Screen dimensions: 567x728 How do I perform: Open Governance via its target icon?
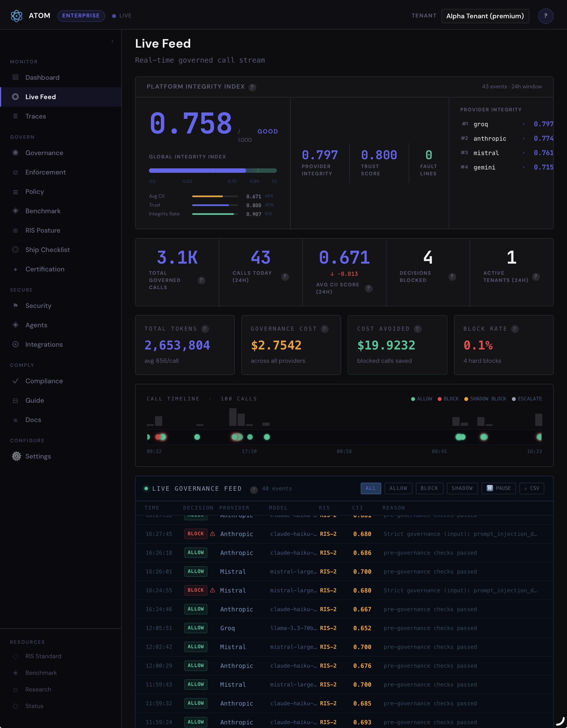click(16, 153)
